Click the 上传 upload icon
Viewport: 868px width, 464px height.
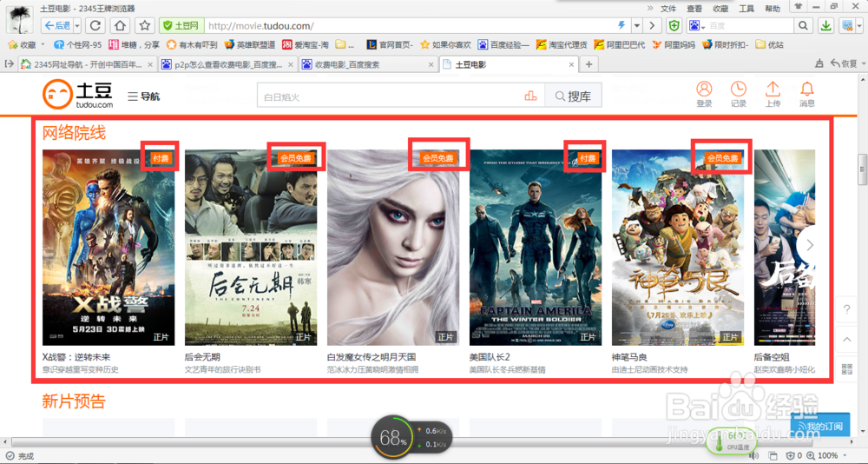[x=773, y=94]
